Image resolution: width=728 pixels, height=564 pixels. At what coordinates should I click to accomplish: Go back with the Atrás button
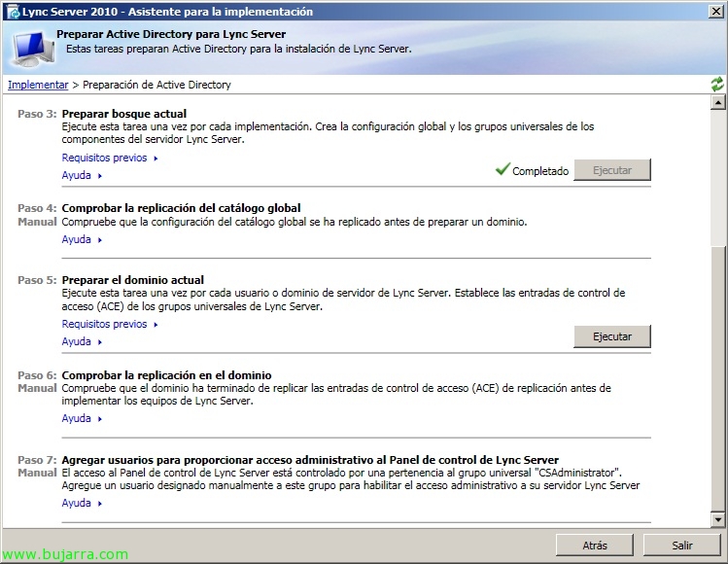[595, 545]
